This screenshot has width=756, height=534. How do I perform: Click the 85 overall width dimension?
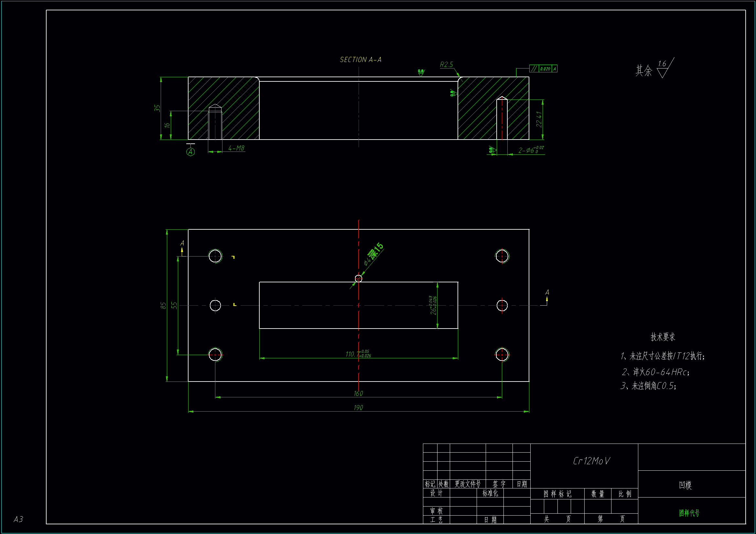pyautogui.click(x=163, y=305)
